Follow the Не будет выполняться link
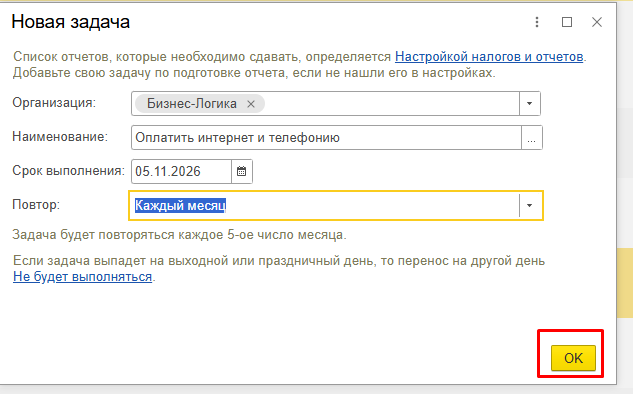633x394 pixels. [82, 277]
